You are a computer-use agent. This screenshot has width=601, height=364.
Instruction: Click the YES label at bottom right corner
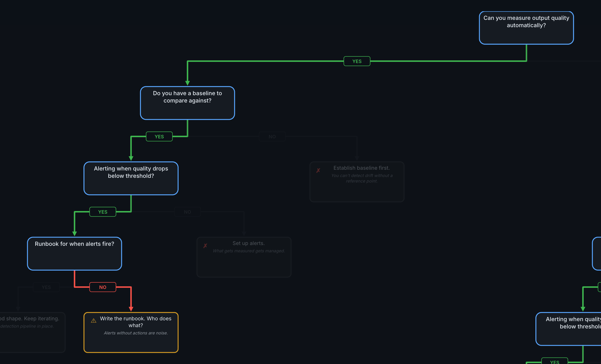tap(554, 361)
